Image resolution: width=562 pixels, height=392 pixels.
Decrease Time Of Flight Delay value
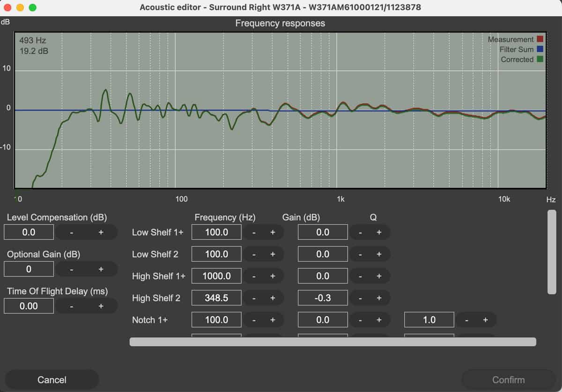click(x=72, y=306)
